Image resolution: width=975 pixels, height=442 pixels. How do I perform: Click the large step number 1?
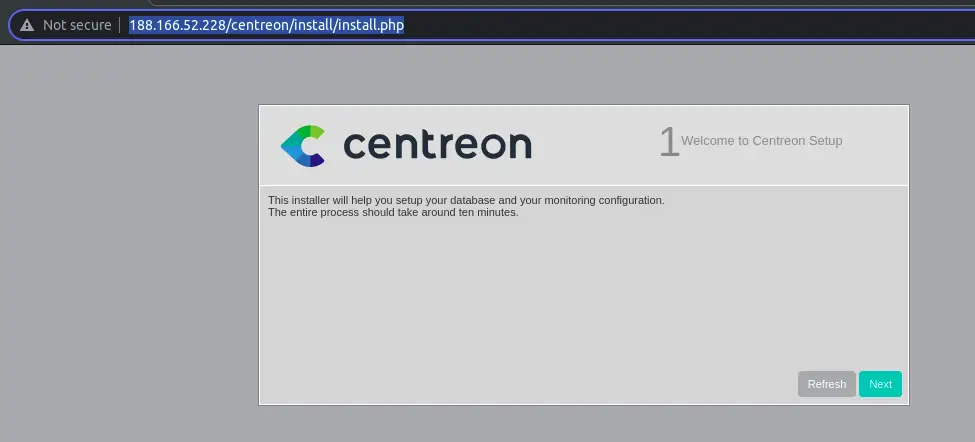click(x=669, y=142)
